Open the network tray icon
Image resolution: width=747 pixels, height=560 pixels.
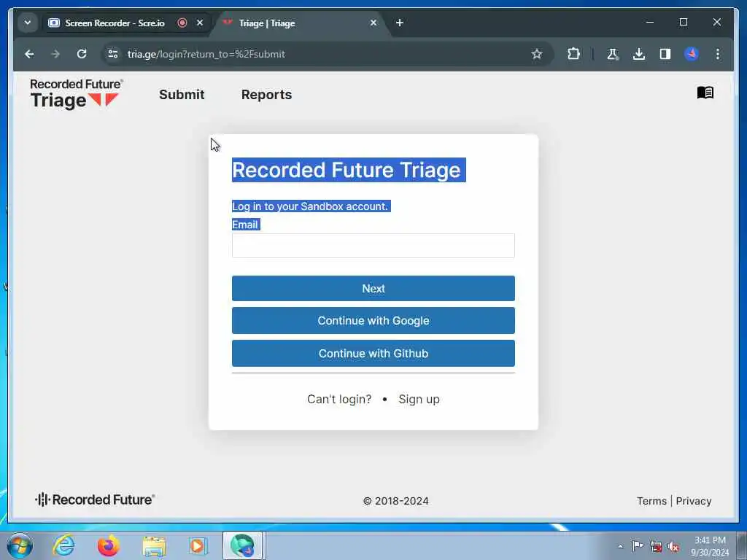pyautogui.click(x=656, y=547)
